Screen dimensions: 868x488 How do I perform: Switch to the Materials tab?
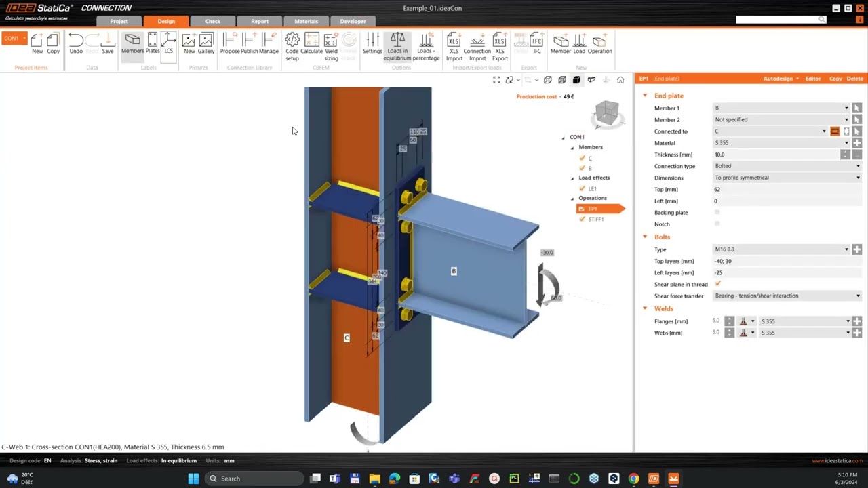point(307,21)
